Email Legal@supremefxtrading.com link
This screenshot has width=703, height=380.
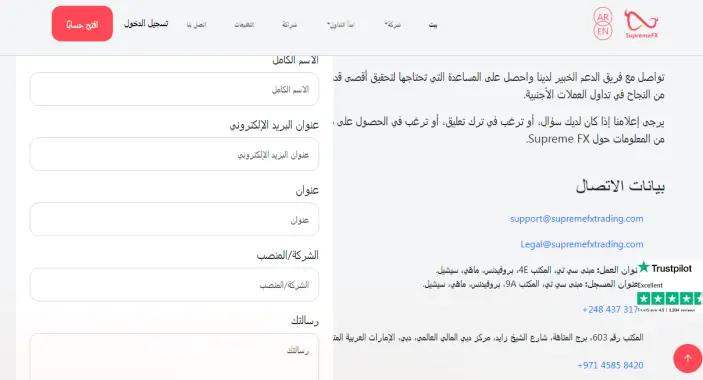point(582,244)
